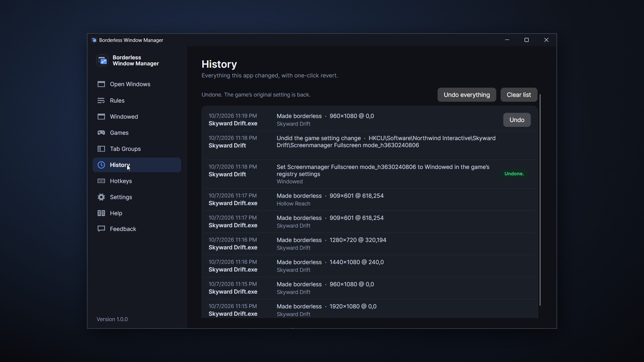
Task: Select the Hollow Reach history entry
Action: point(370,199)
